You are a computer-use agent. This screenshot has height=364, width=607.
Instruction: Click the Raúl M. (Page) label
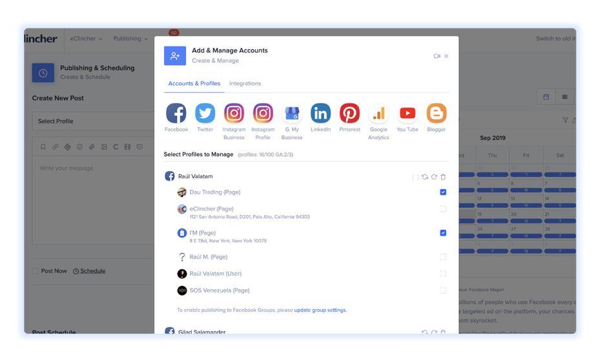209,256
